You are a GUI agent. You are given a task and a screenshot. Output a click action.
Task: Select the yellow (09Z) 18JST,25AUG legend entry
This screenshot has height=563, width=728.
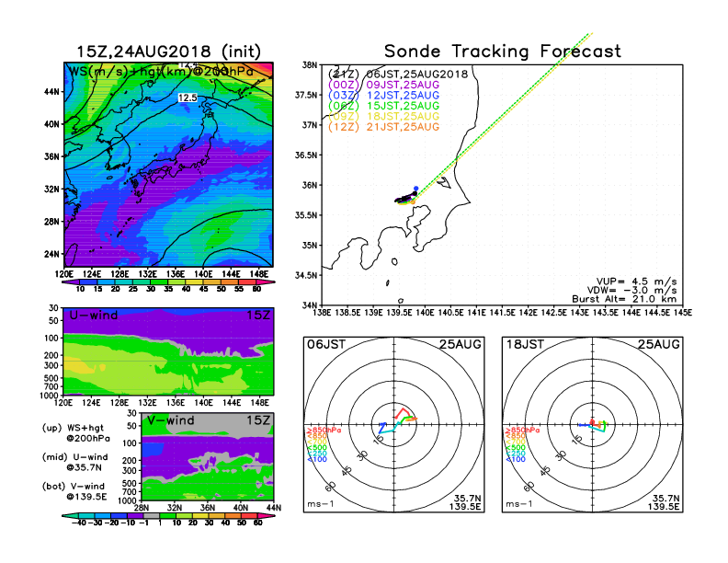(x=383, y=117)
